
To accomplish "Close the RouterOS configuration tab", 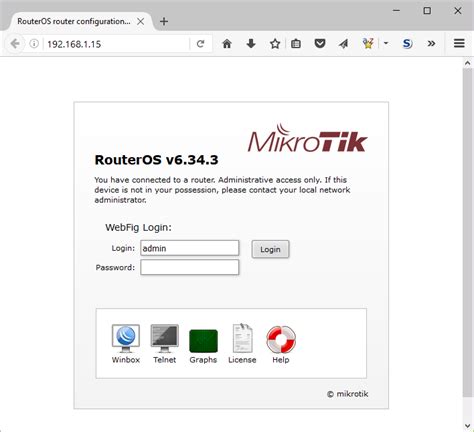I will click(x=141, y=22).
